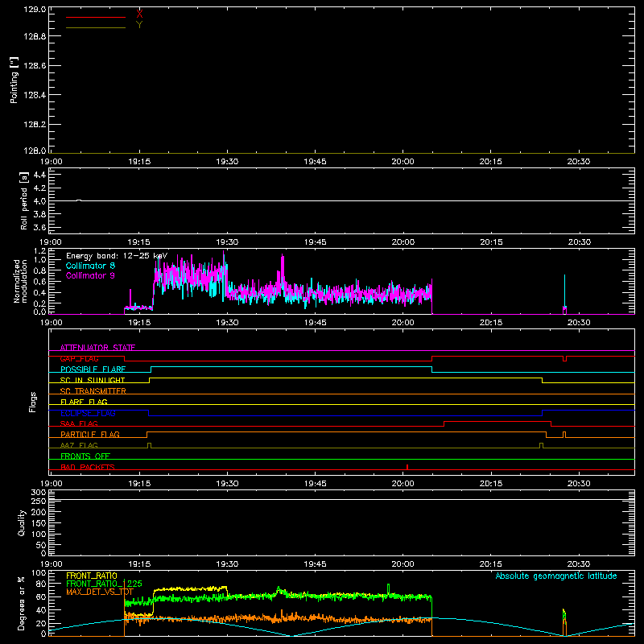This screenshot has height=644, width=644.
Task: Click the ECLIPSE_FLAG label
Action: (88, 413)
